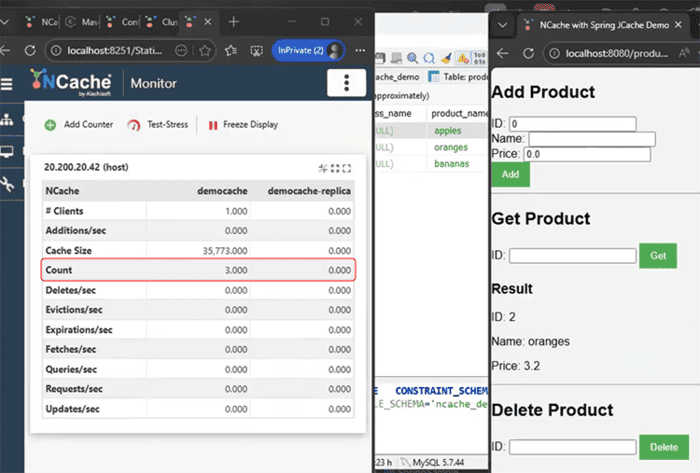Click the green Add button
Viewport: 700px width, 473px height.
(510, 174)
